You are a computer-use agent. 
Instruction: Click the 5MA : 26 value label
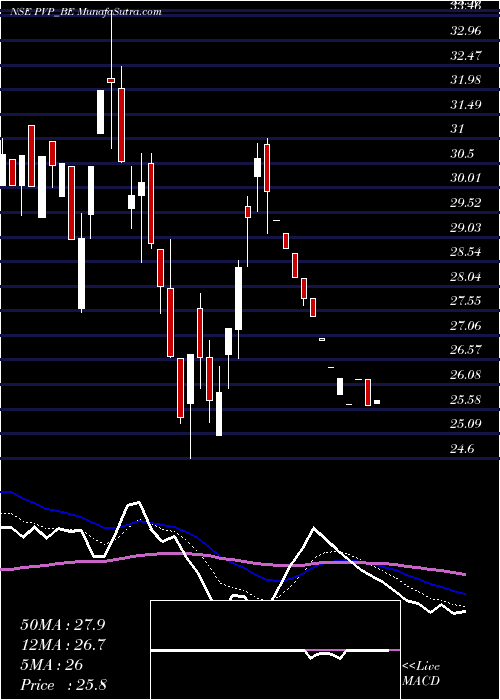pos(51,665)
